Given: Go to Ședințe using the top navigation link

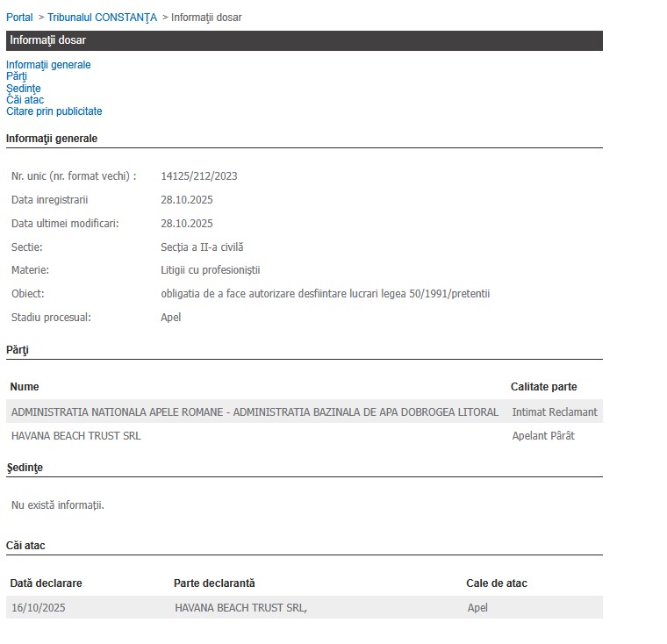Looking at the screenshot, I should click(24, 89).
